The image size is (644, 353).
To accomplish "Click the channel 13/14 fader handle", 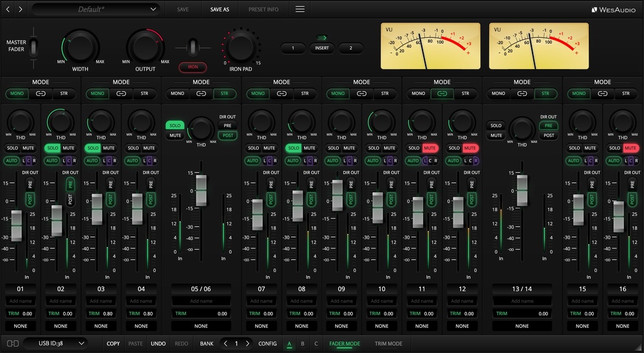I will click(522, 190).
